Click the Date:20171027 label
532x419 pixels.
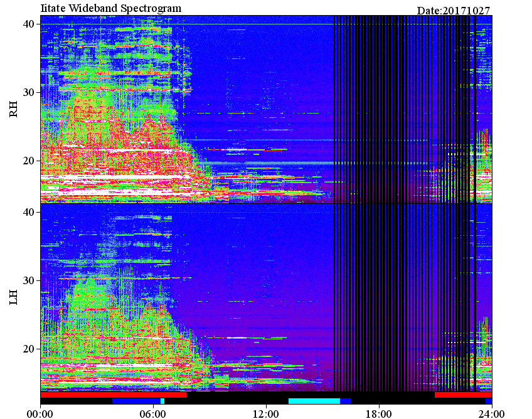pyautogui.click(x=454, y=11)
